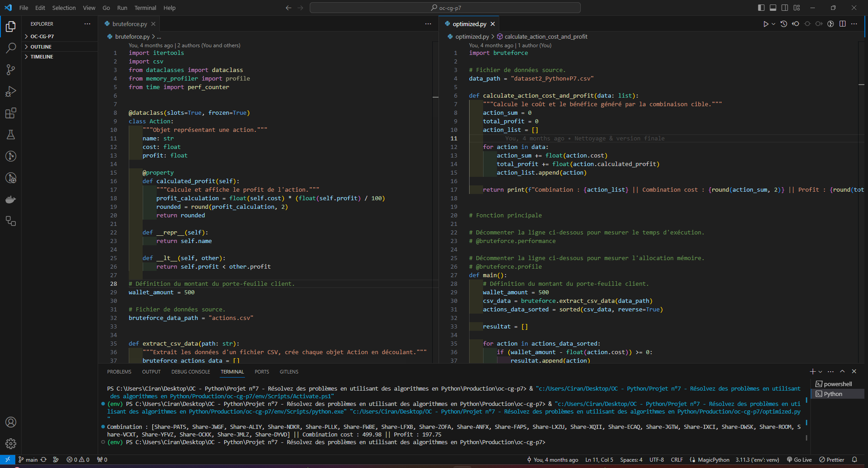Switch to the bruteforce.py tab
Screen dimensions: 868x468
(x=130, y=24)
